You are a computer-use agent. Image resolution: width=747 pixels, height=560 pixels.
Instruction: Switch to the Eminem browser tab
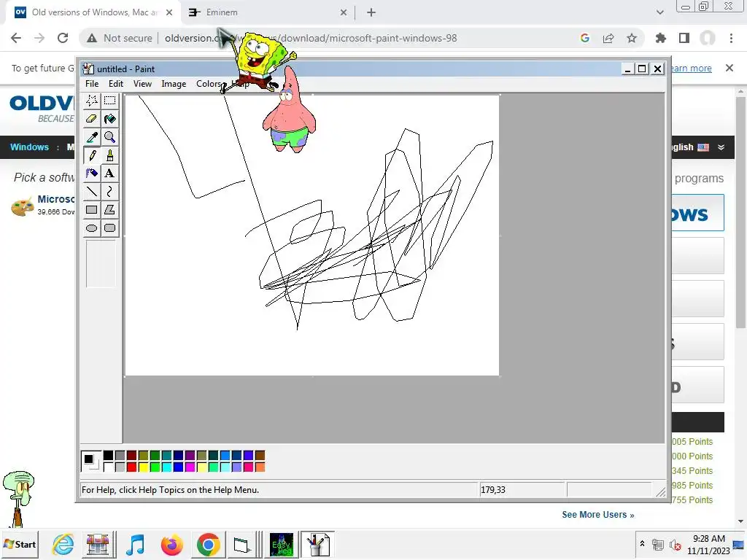point(267,12)
